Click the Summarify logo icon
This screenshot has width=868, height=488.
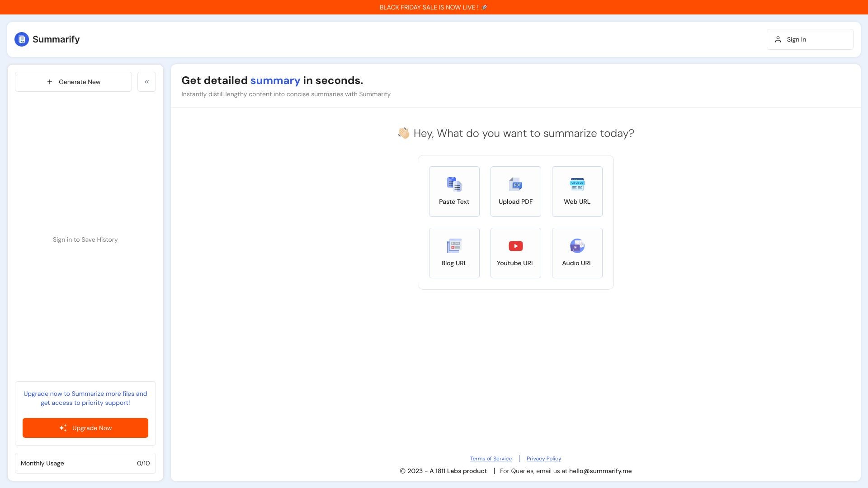21,39
